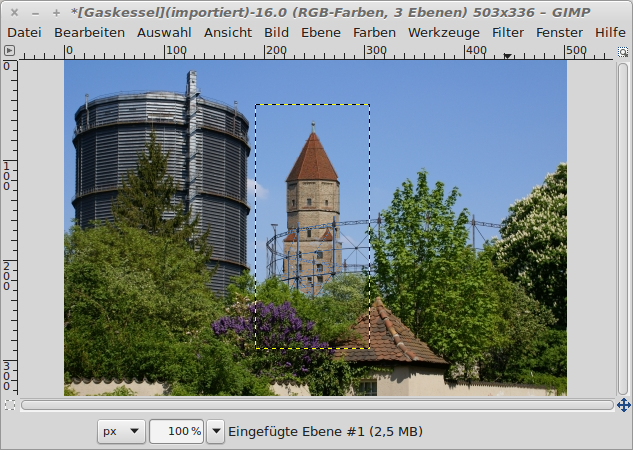Open the Werkzeuge menu
Viewport: 633px width, 450px height.
click(x=444, y=32)
